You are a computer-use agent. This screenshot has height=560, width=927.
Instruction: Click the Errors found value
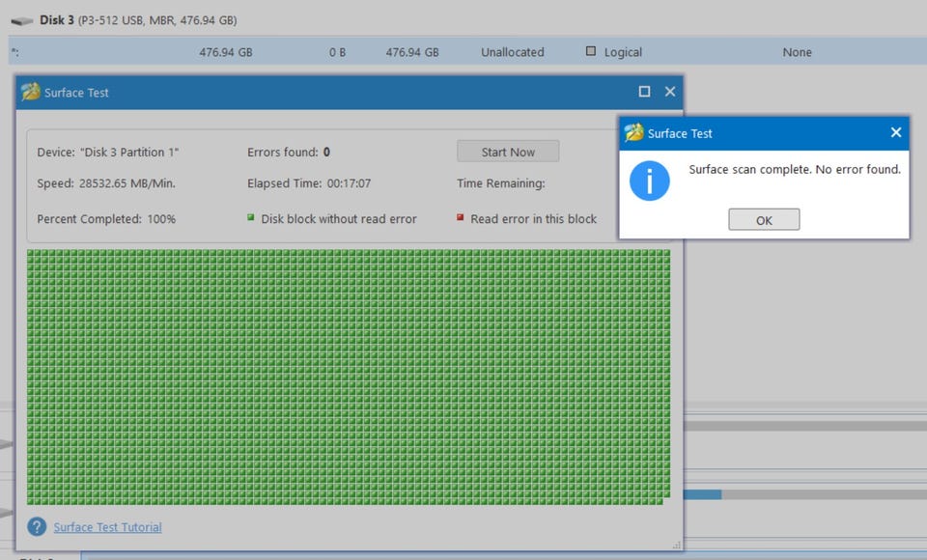tap(326, 152)
